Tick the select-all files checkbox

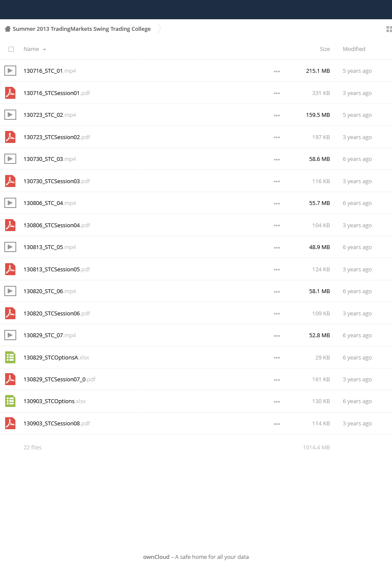pos(11,49)
